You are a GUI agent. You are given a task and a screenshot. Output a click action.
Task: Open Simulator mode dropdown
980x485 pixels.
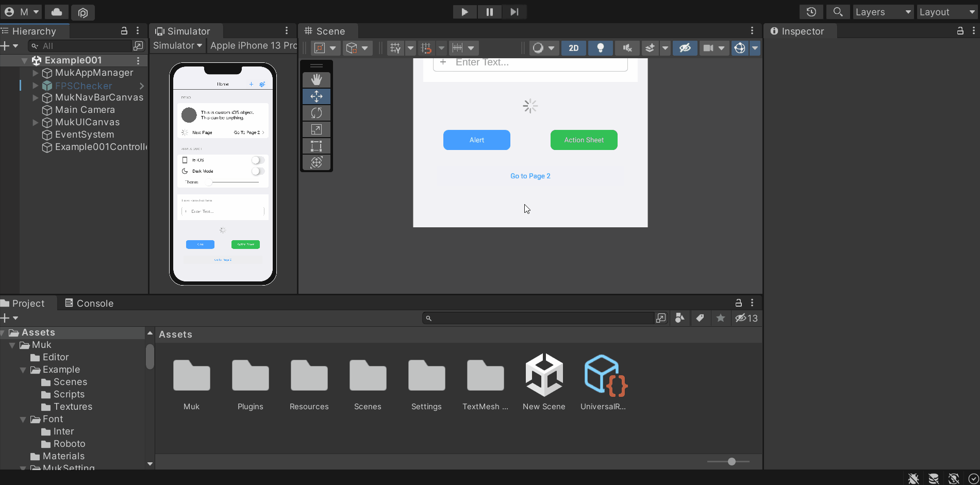click(x=177, y=45)
